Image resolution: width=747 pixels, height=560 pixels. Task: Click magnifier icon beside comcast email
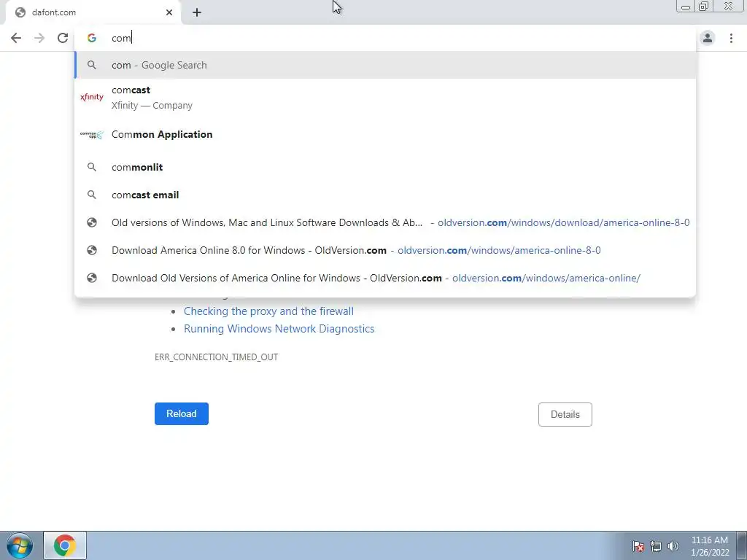tap(92, 195)
